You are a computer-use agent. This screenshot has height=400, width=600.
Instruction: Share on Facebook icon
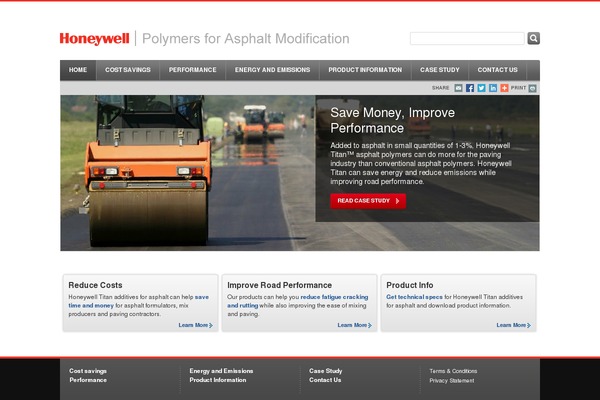(470, 88)
